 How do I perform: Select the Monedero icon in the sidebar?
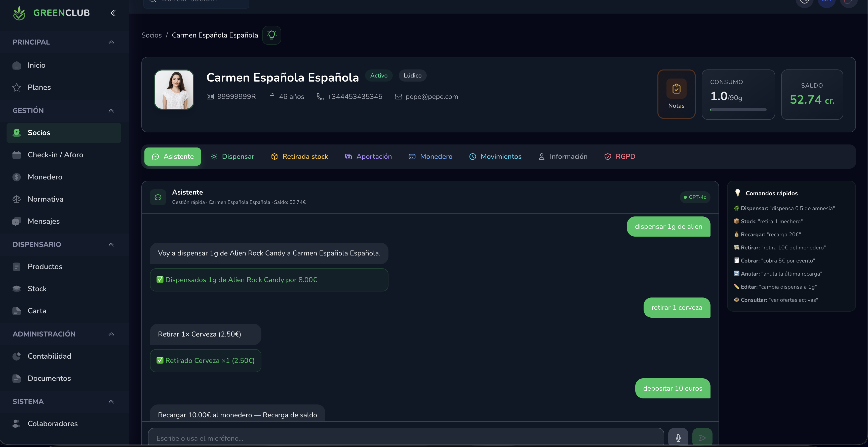(x=17, y=177)
